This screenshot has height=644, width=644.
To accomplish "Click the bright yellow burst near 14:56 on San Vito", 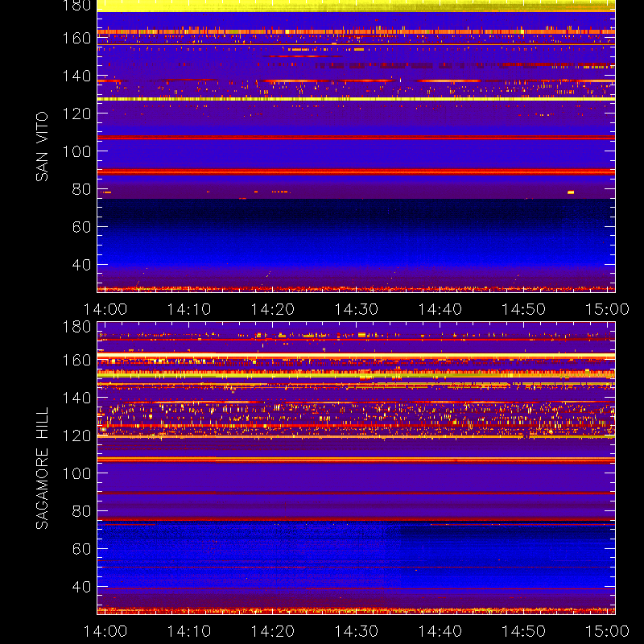I will (x=571, y=192).
